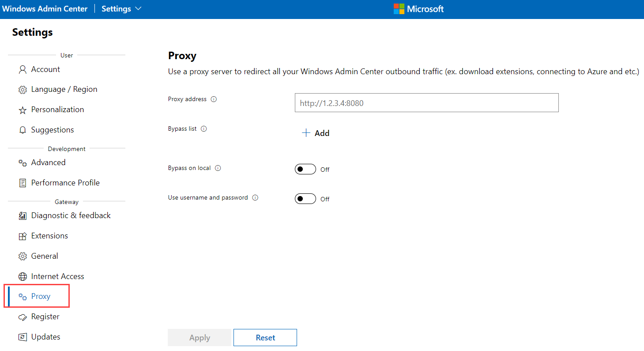The image size is (644, 351).
Task: Click info icon next to Bypass list
Action: 203,129
